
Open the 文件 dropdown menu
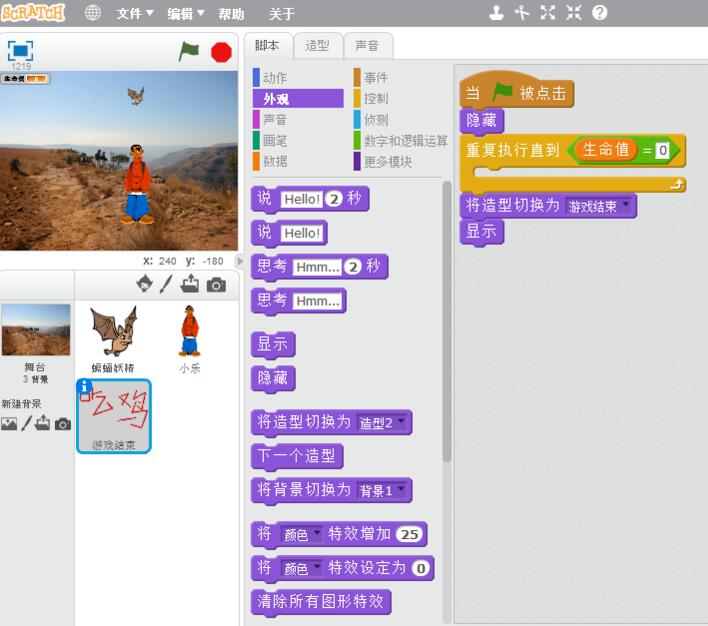coord(135,14)
